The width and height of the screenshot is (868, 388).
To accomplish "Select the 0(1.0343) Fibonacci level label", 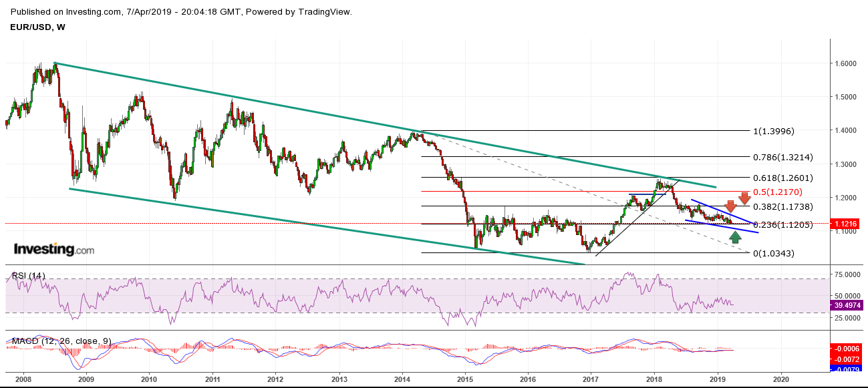I will [x=774, y=253].
